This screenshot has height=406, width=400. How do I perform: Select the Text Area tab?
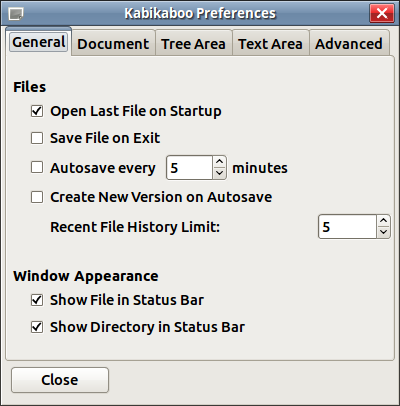[x=271, y=44]
